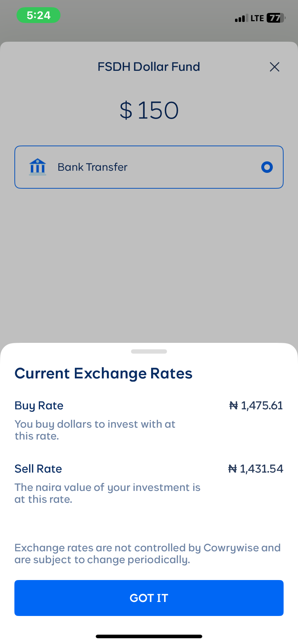Click the Bank Transfer label text
This screenshot has width=298, height=644.
[92, 167]
